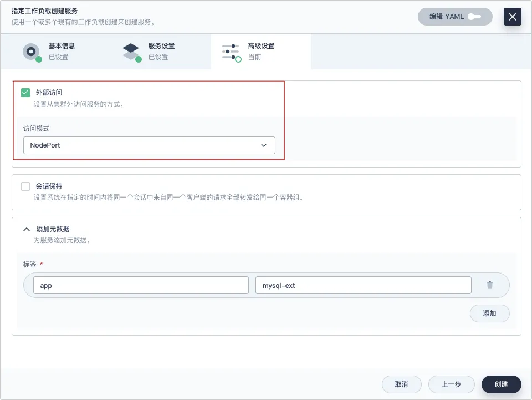Click the NodePort dropdown chevron arrow
The width and height of the screenshot is (532, 400).
click(264, 145)
